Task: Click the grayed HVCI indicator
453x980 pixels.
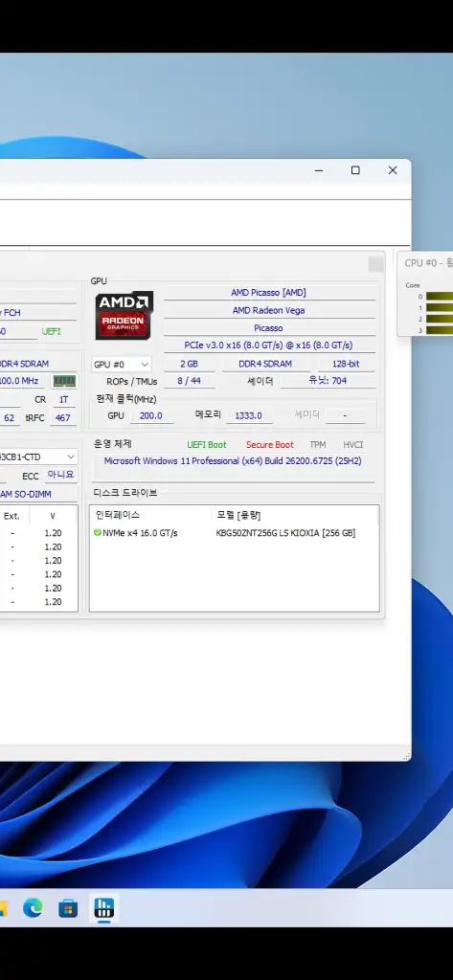Action: click(x=352, y=445)
